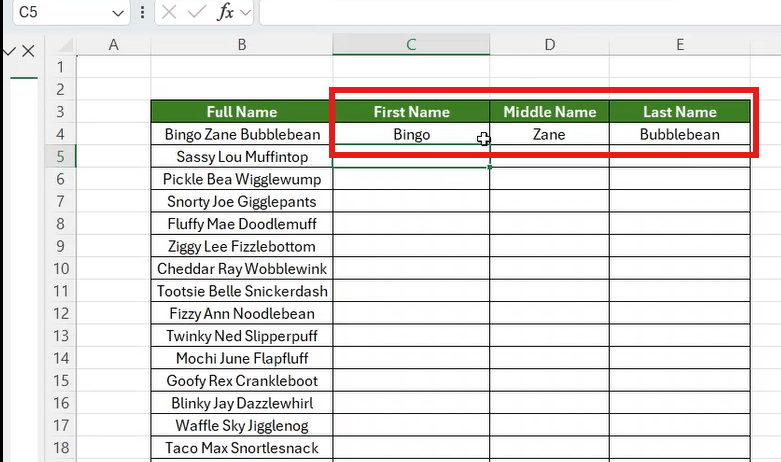Select cell Twinky Ned Slipperpuff
This screenshot has height=462, width=781.
point(242,336)
